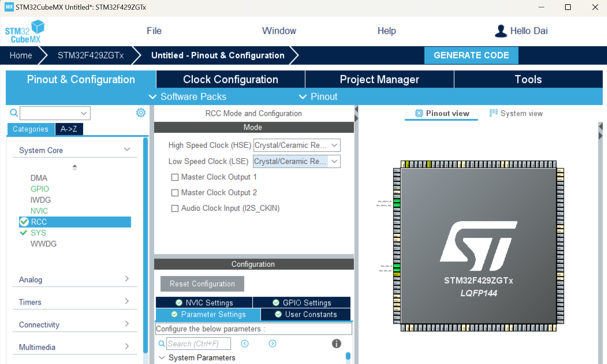Click Hello Dai account link

[529, 31]
